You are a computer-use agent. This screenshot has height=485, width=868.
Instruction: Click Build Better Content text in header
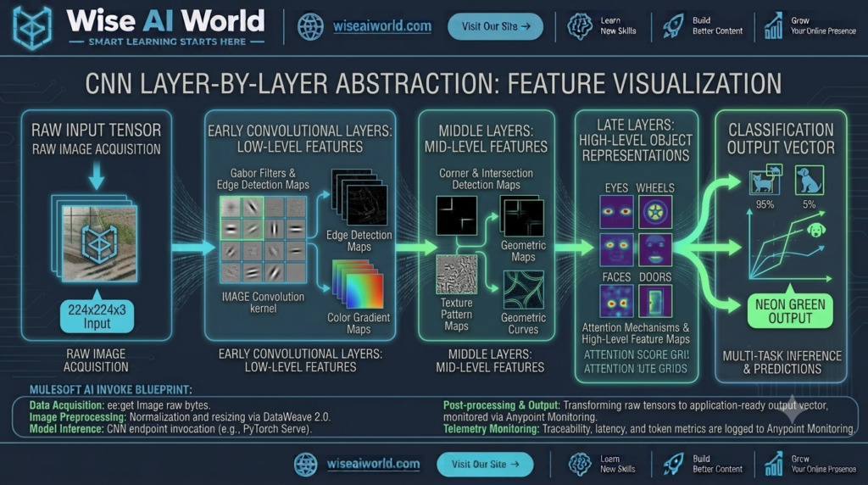point(717,26)
